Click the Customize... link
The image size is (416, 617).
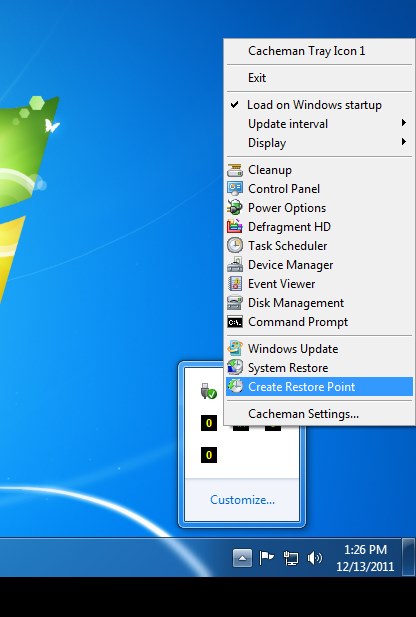(x=242, y=500)
